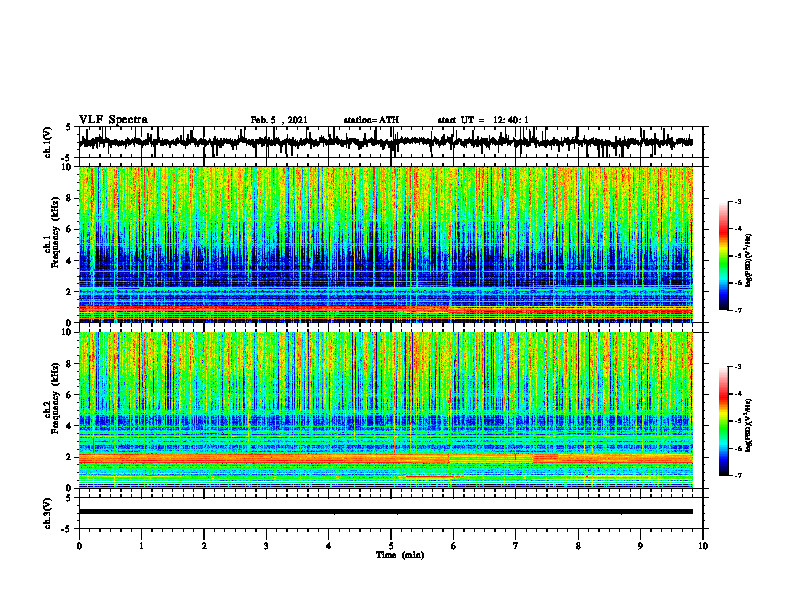The width and height of the screenshot is (792, 612).
Task: Click the ch.1 'Frequency (kHz)' axis label
Action: tap(56, 233)
